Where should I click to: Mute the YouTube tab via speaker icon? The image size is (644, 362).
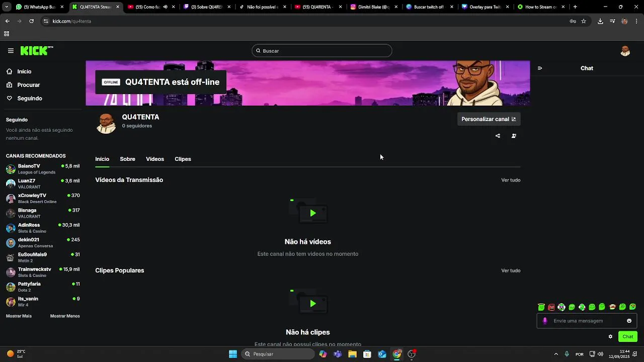click(x=165, y=7)
